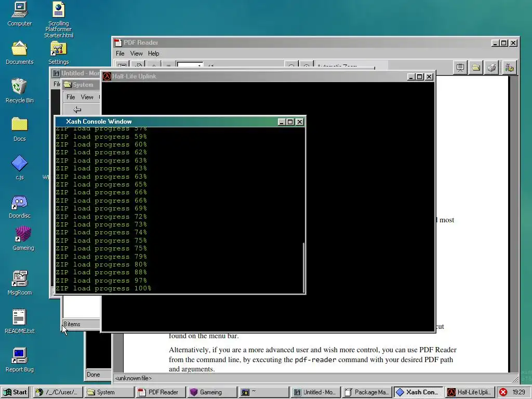The image size is (532, 399).
Task: Click the "ZIP load progress 60%" console line
Action: coord(101,144)
